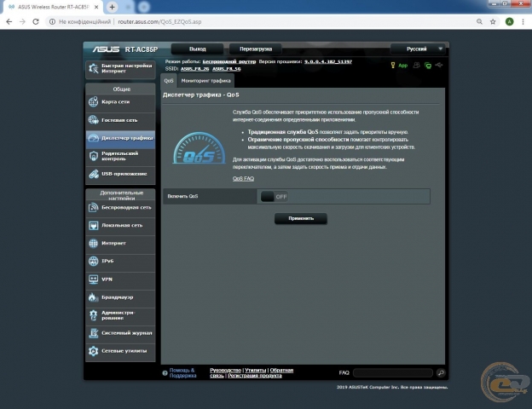Screen dimensions: 532x409
Task: Open a new browser tab
Action: [x=112, y=7]
